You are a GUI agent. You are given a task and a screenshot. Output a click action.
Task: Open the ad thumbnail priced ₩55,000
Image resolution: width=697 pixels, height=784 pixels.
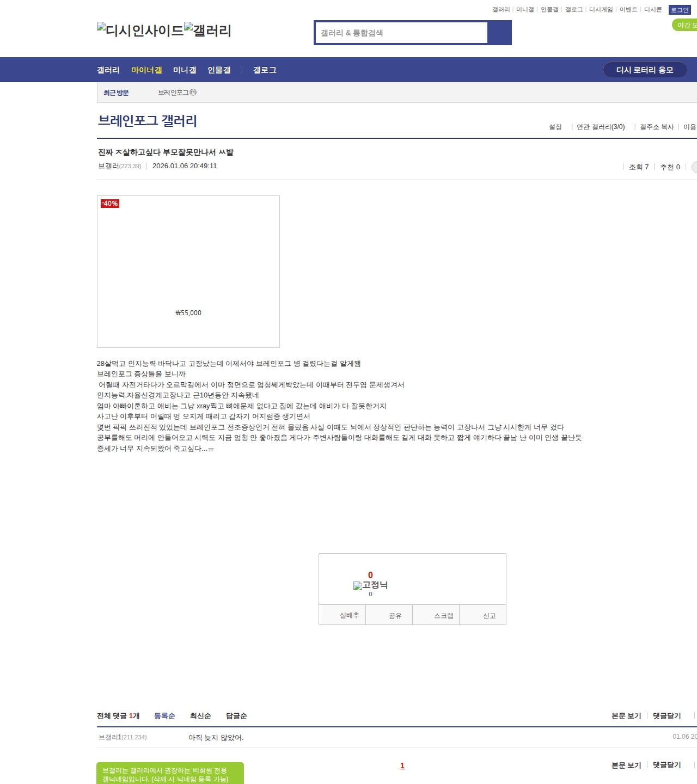pyautogui.click(x=188, y=272)
